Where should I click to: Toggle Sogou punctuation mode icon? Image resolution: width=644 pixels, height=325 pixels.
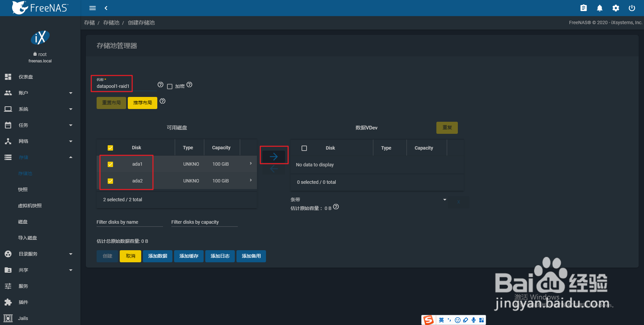coord(449,320)
